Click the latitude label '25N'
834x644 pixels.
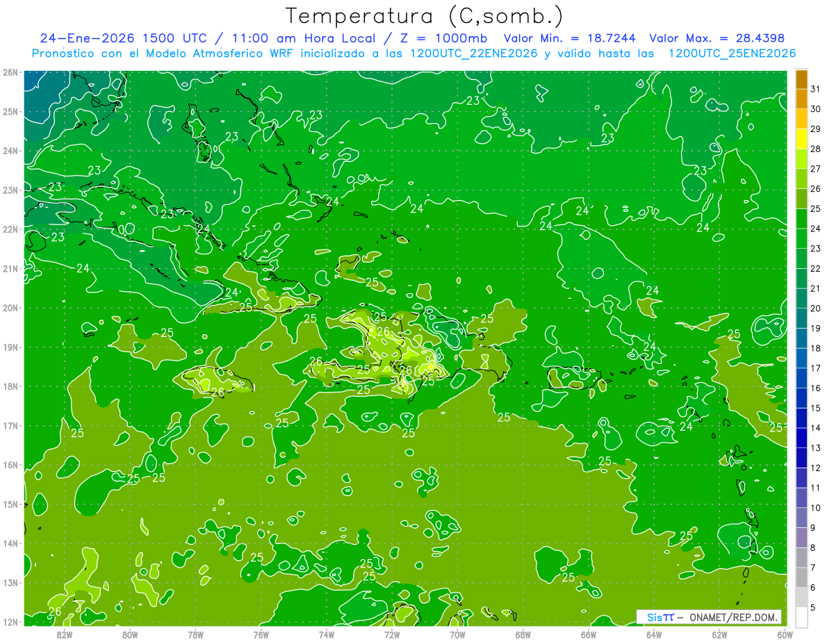10,111
